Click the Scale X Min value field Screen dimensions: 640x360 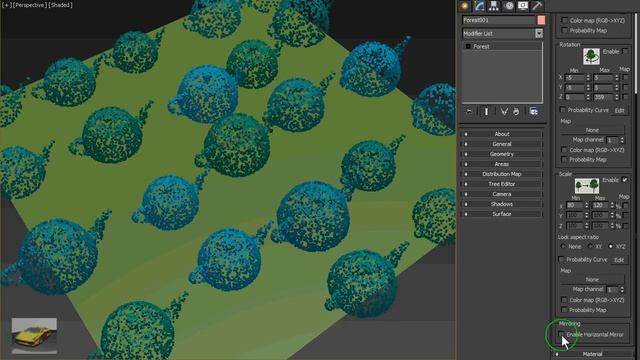click(575, 205)
